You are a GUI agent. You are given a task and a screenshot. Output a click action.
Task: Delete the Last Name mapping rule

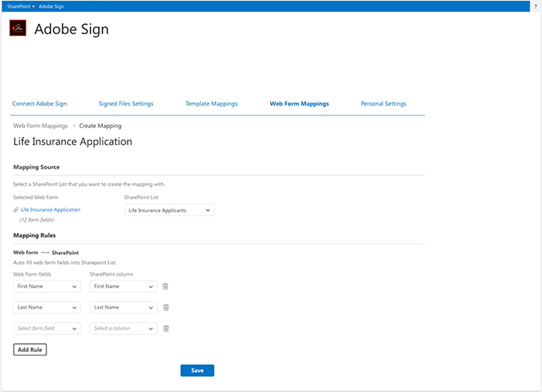coord(166,308)
